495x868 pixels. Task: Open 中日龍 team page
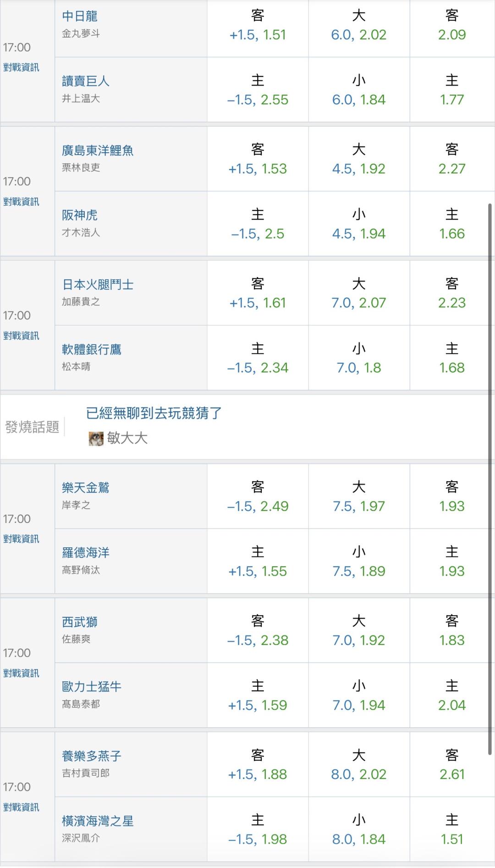[x=80, y=17]
